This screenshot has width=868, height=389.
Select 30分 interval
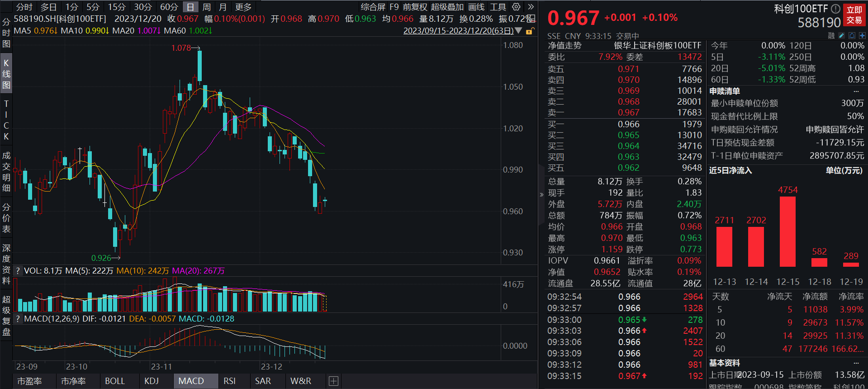point(143,7)
